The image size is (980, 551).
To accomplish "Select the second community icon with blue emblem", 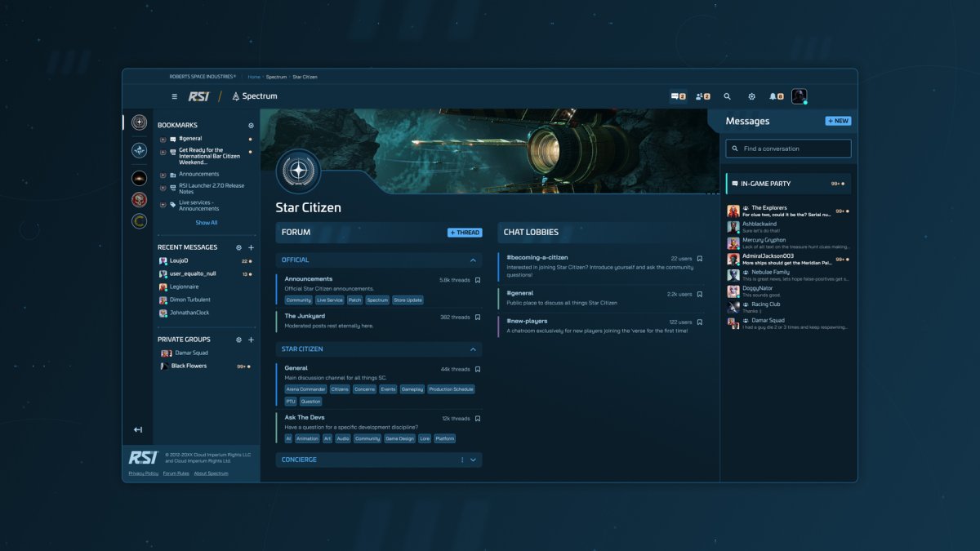I will tap(140, 150).
